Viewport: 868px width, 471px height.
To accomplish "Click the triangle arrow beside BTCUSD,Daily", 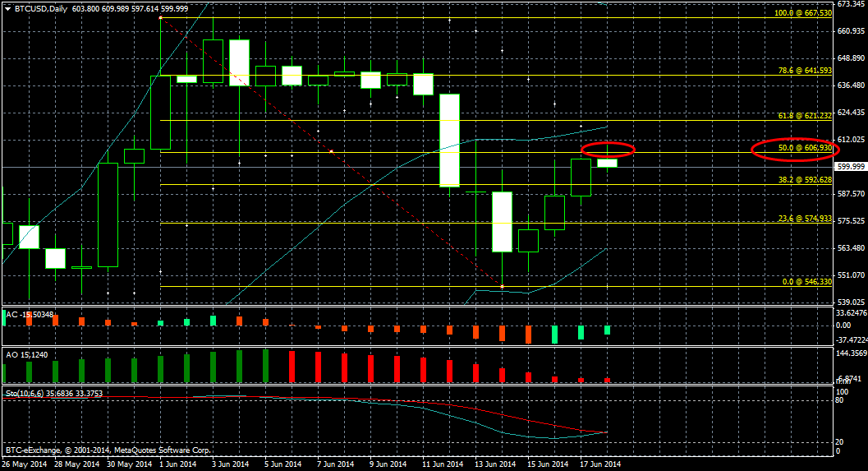I will pos(7,7).
